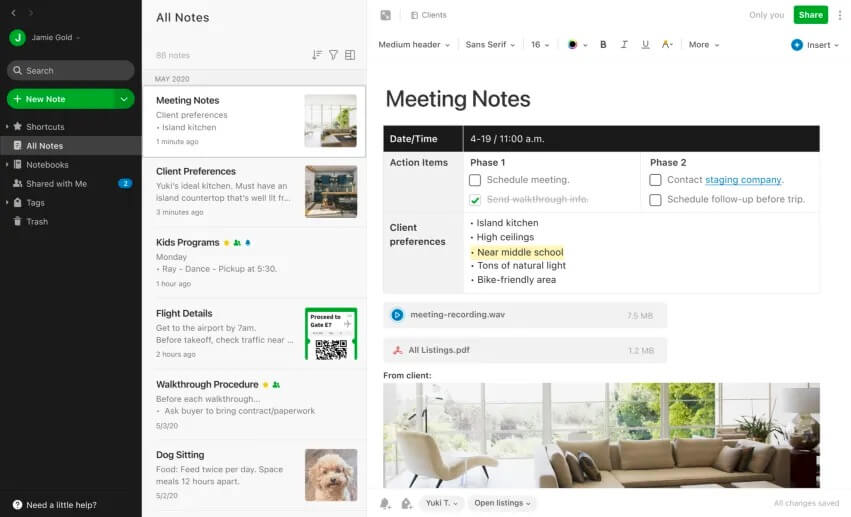
Task: Tick the Contact staging company checkbox
Action: [x=655, y=180]
